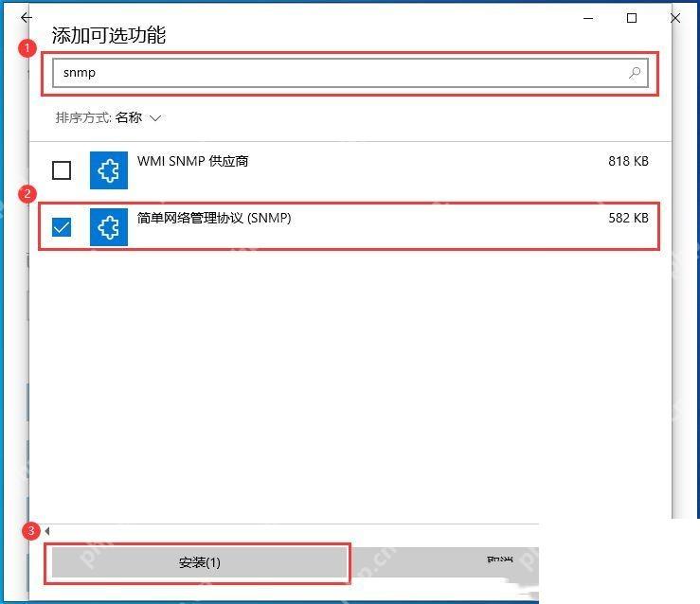Click the 582 KB size value
Image resolution: width=700 pixels, height=604 pixels.
tap(628, 218)
